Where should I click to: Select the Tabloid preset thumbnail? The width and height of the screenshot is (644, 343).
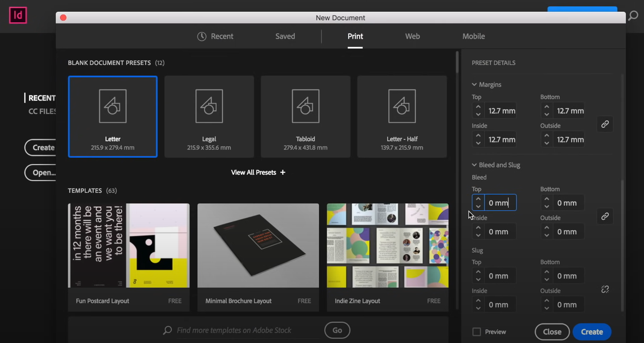[305, 117]
